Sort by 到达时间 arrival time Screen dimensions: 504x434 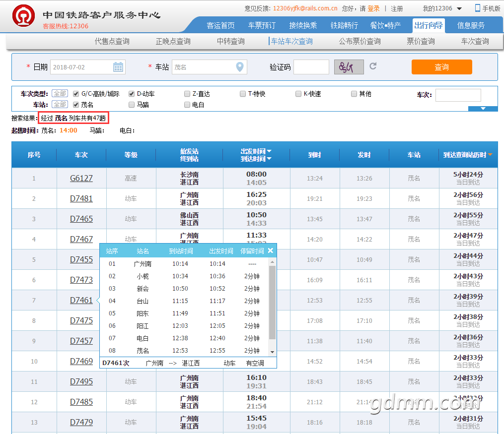(x=256, y=159)
